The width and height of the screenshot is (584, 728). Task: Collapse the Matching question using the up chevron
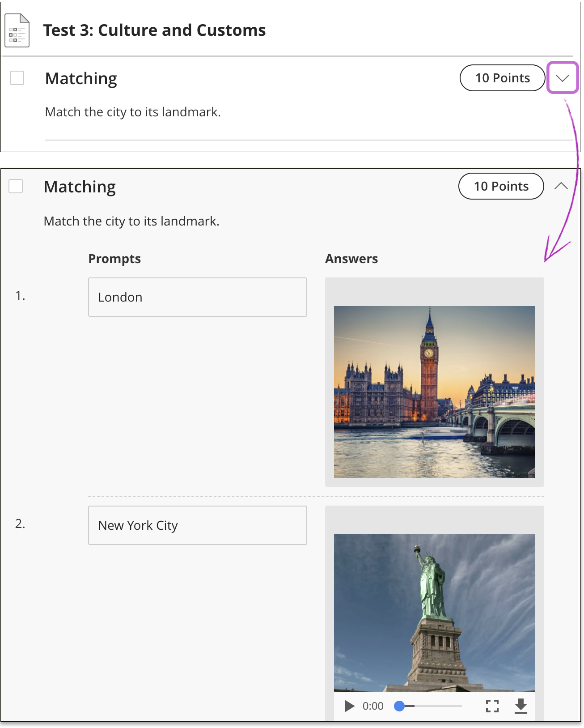pyautogui.click(x=561, y=186)
